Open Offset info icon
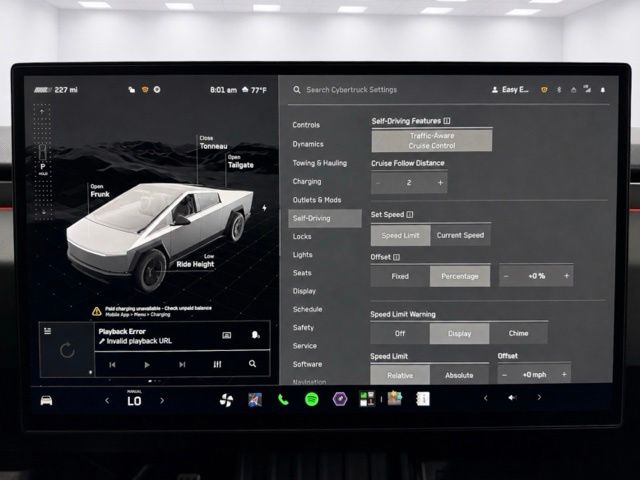This screenshot has height=480, width=640. [396, 257]
